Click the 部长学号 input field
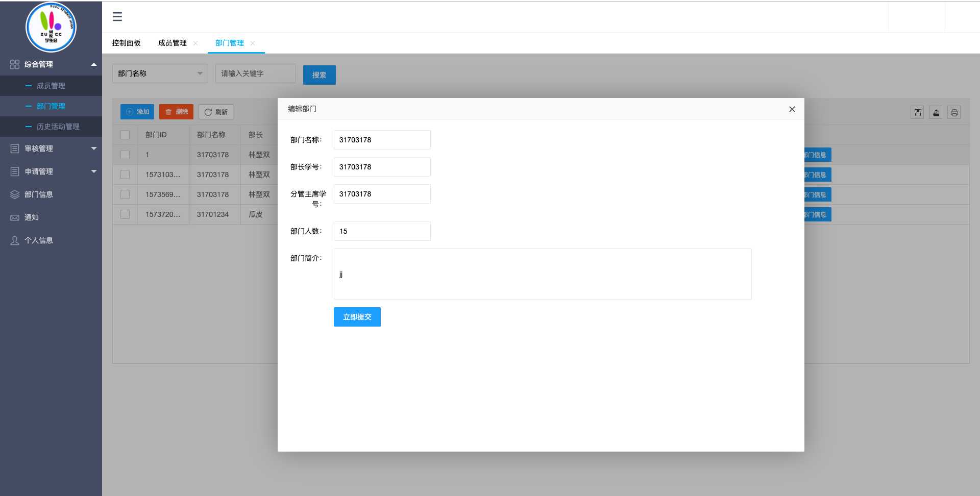This screenshot has height=496, width=980. pyautogui.click(x=382, y=167)
